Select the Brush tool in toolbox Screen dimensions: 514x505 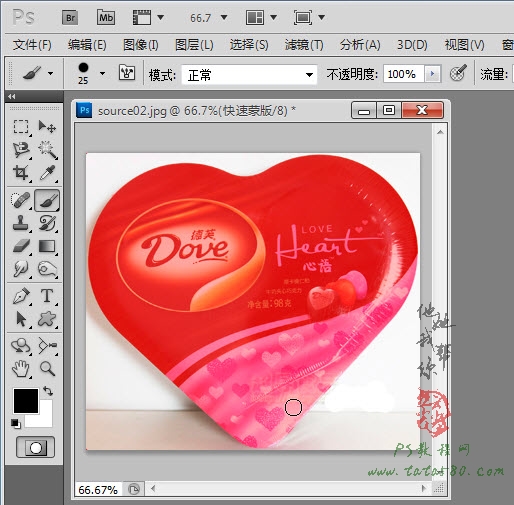tap(47, 200)
